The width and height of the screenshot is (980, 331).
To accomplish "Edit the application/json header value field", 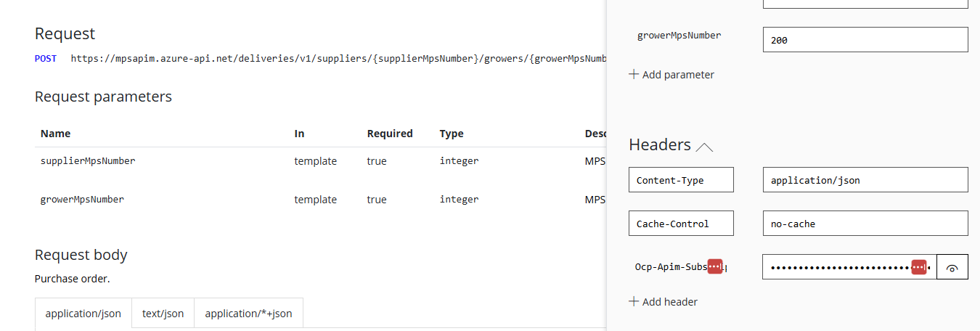I will [x=865, y=180].
